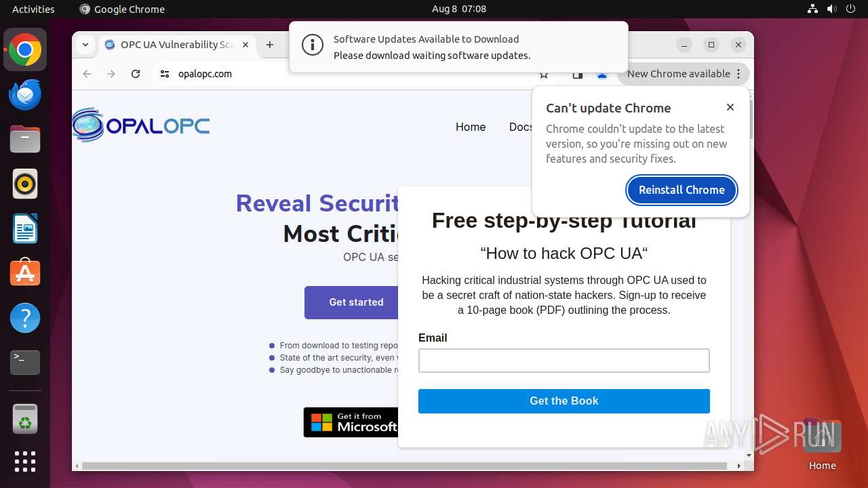Open a new Chrome tab
868x488 pixels.
click(270, 45)
